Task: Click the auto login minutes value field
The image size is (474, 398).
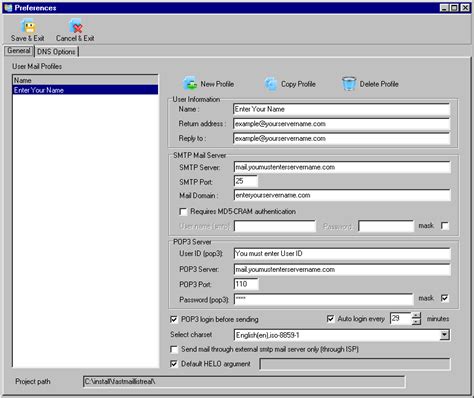Action: tap(401, 319)
